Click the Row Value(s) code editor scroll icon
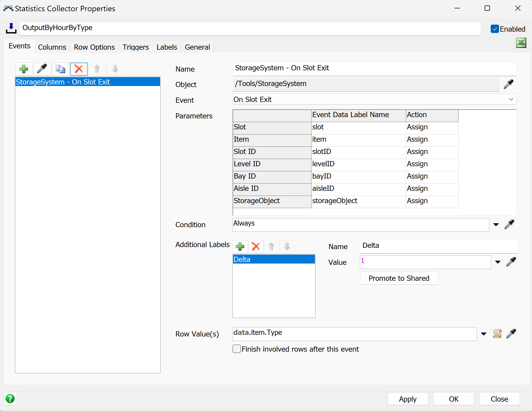The height and width of the screenshot is (411, 532). click(x=497, y=334)
